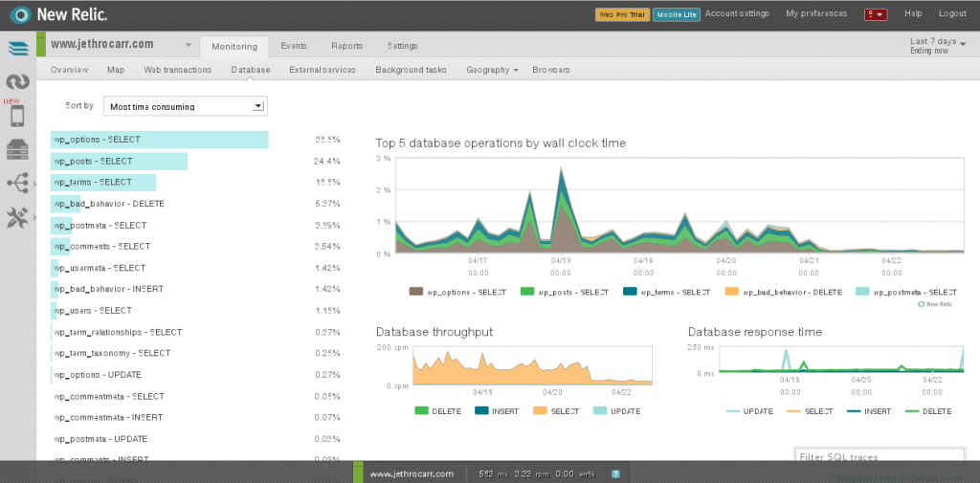Click the servers icon in sidebar
This screenshot has height=483, width=980.
tap(18, 149)
